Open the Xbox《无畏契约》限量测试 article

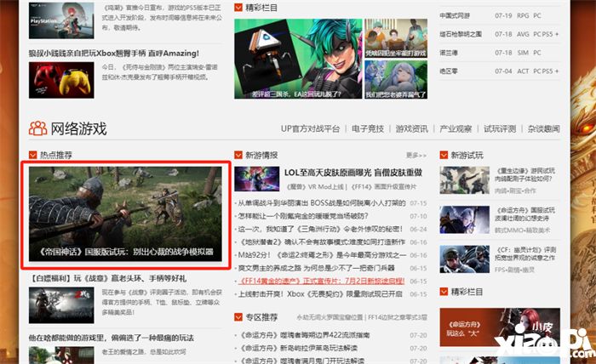pos(320,294)
